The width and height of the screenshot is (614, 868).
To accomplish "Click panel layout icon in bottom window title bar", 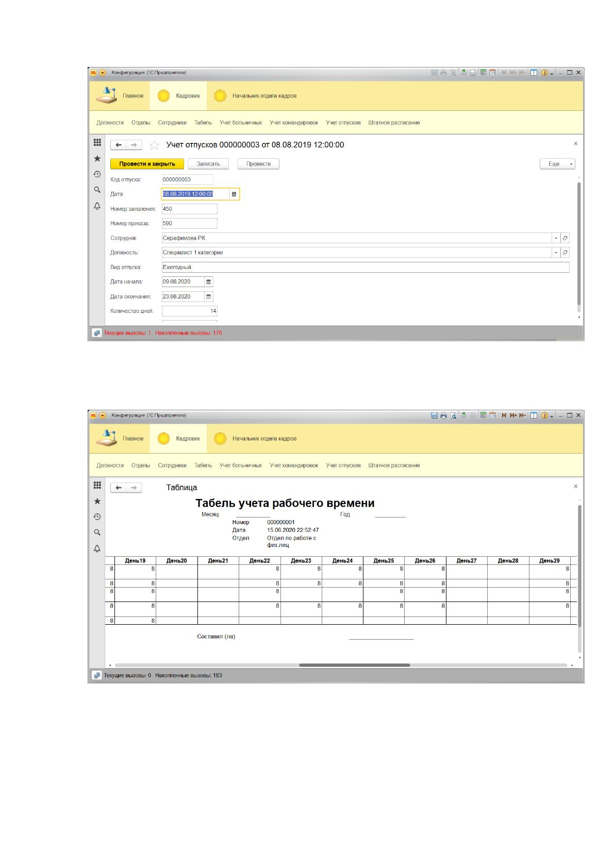I will (534, 415).
